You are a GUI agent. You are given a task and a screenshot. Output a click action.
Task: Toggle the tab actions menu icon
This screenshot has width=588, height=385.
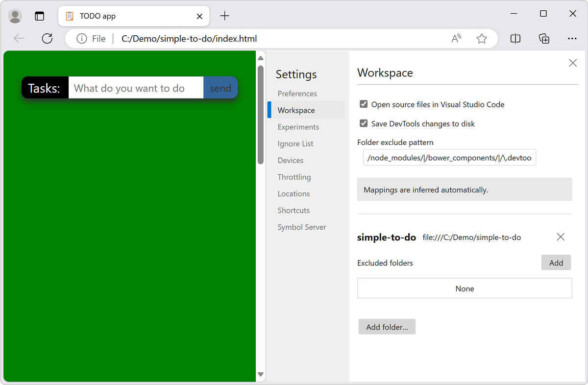pyautogui.click(x=39, y=16)
